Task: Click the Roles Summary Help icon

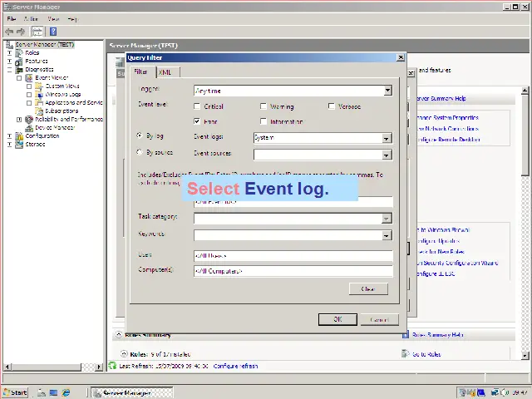Action: 406,335
